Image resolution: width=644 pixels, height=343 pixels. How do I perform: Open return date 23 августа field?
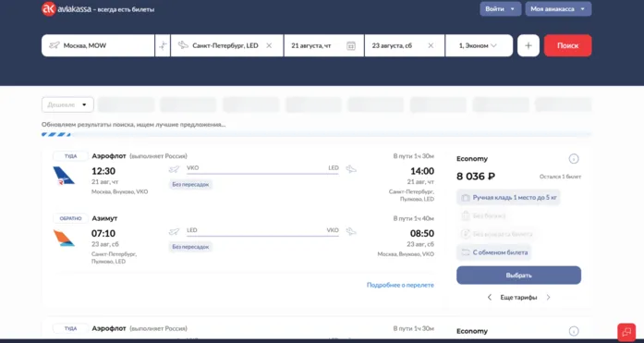(404, 45)
